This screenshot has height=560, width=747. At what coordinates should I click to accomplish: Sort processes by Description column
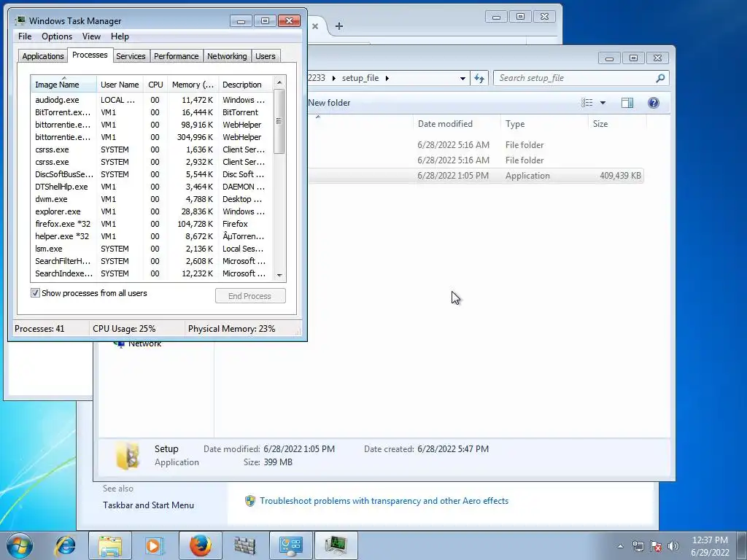(x=246, y=85)
